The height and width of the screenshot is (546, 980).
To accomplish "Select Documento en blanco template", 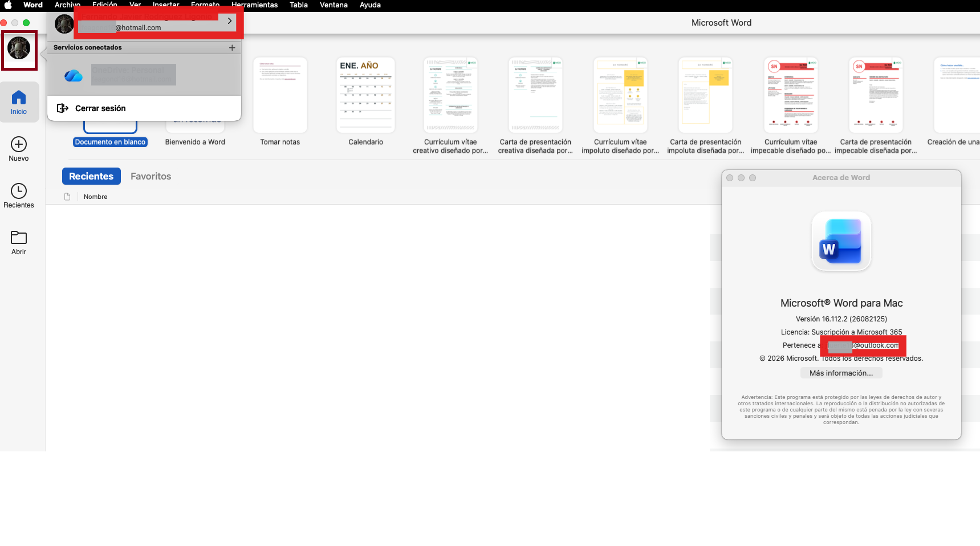I will (x=111, y=142).
